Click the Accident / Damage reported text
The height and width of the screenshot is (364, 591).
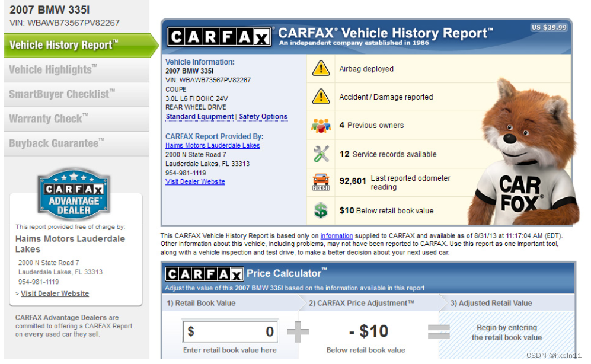click(x=386, y=97)
